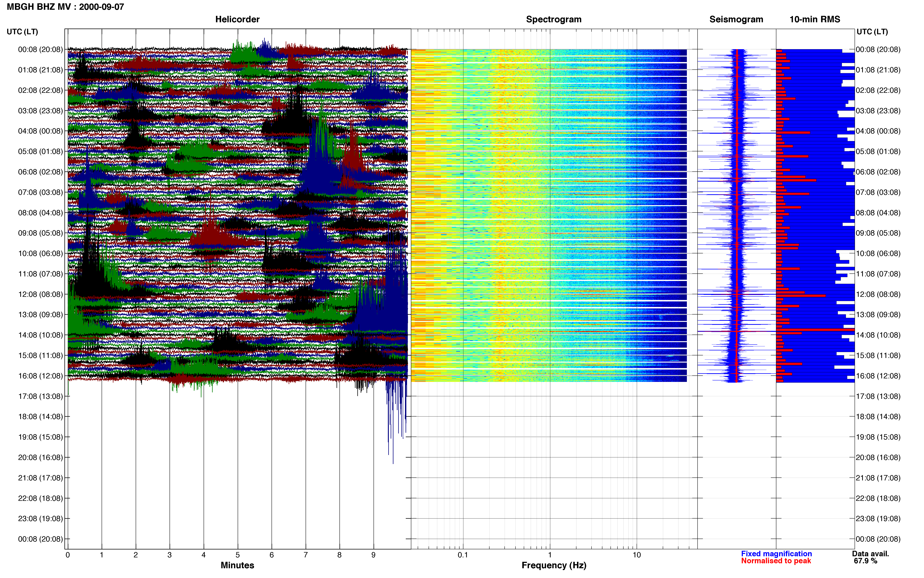Viewport: 924px width, 578px height.
Task: Click the blue 'Fixed magnification' legend text
Action: coord(776,554)
